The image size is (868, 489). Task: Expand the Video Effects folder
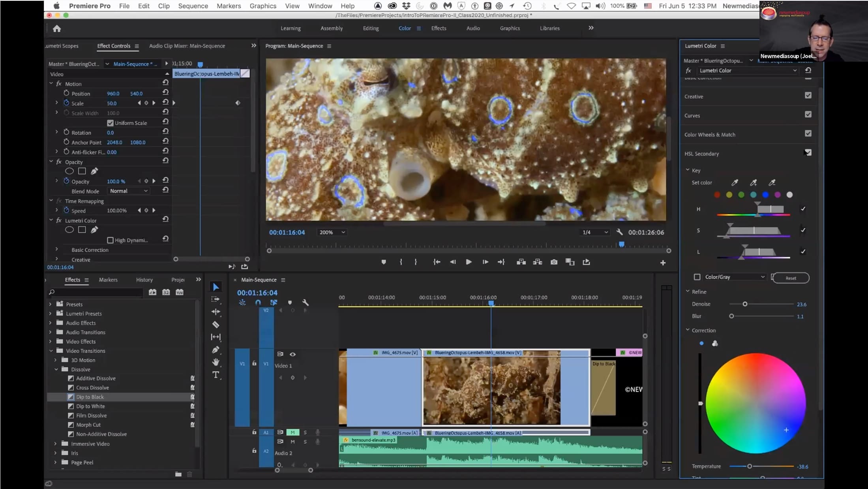[50, 342]
